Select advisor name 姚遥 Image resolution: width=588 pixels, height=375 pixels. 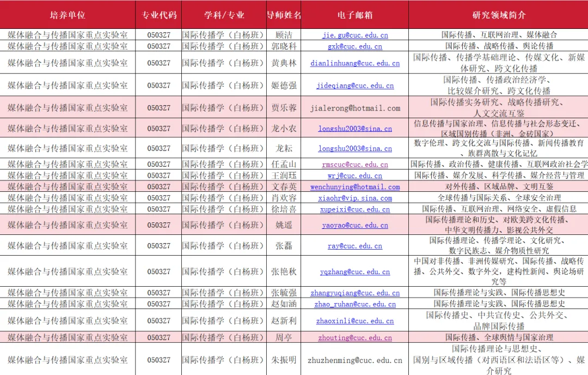pos(284,225)
